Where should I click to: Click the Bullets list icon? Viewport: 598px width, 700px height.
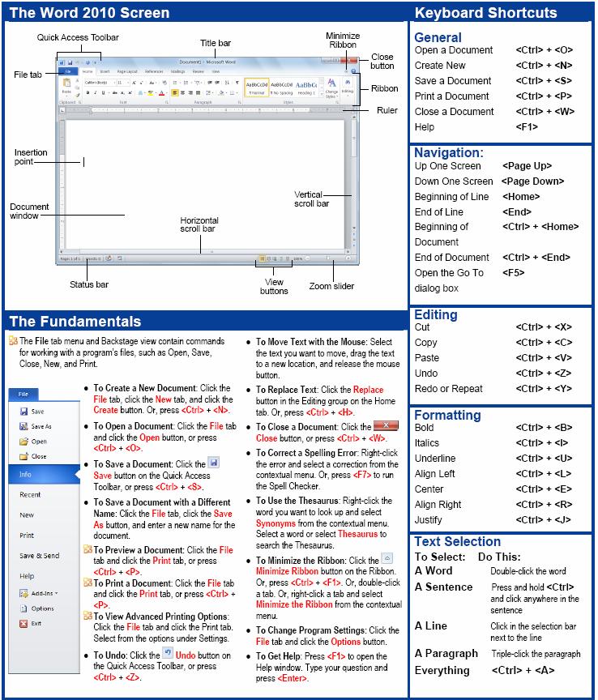pyautogui.click(x=175, y=83)
